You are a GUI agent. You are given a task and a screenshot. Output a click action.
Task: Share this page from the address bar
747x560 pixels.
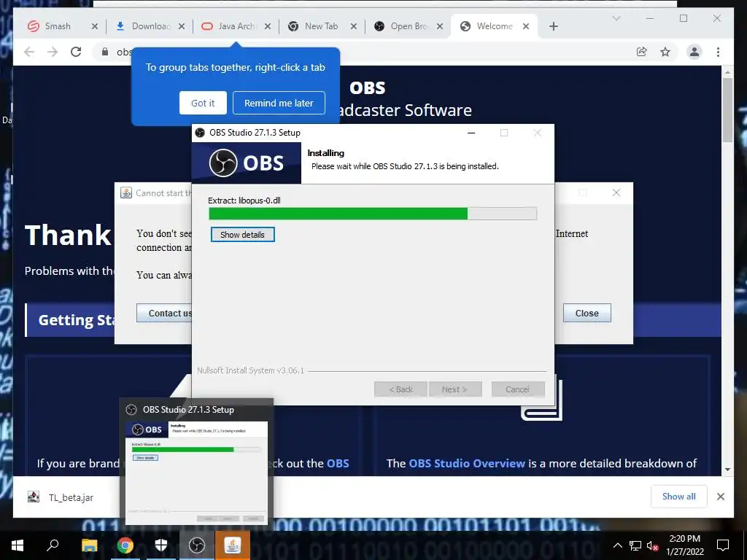click(642, 52)
